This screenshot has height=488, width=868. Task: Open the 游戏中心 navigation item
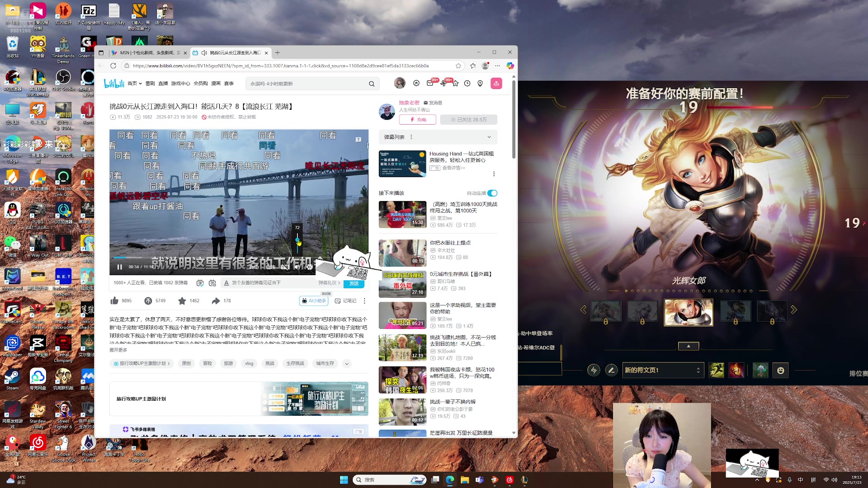tap(181, 84)
